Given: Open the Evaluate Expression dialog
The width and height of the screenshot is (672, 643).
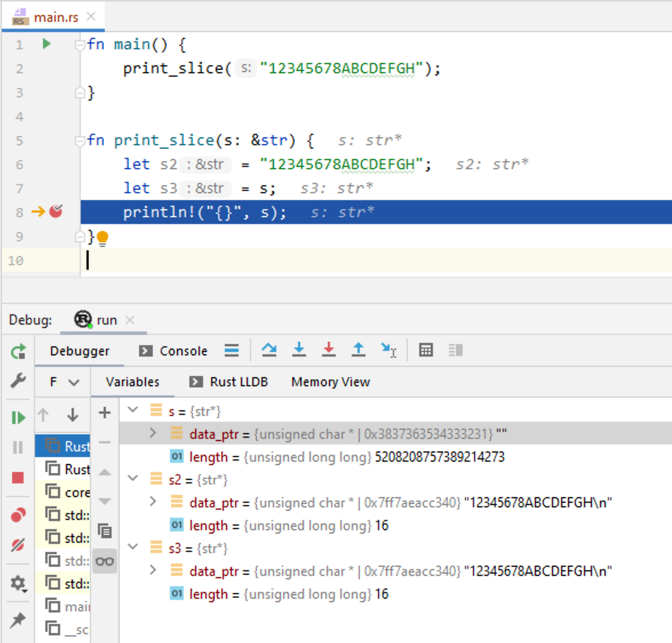Looking at the screenshot, I should (x=426, y=350).
